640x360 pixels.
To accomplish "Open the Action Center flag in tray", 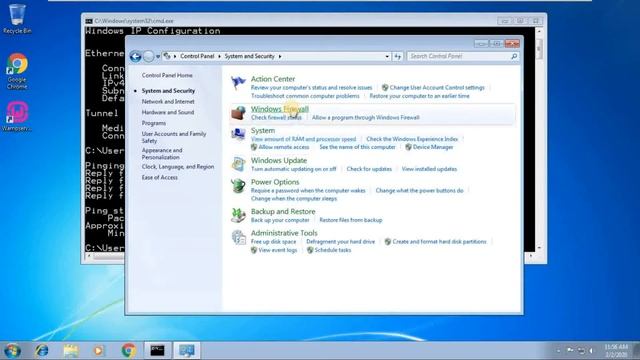I will point(570,350).
